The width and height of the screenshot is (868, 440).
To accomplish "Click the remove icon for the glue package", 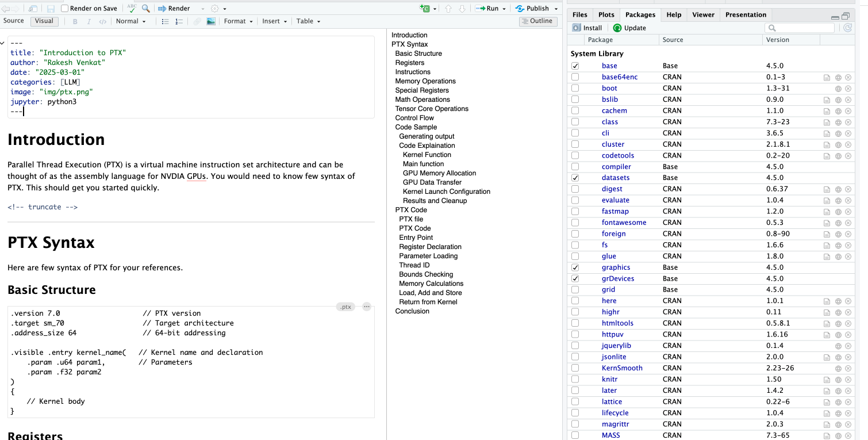I will (848, 257).
